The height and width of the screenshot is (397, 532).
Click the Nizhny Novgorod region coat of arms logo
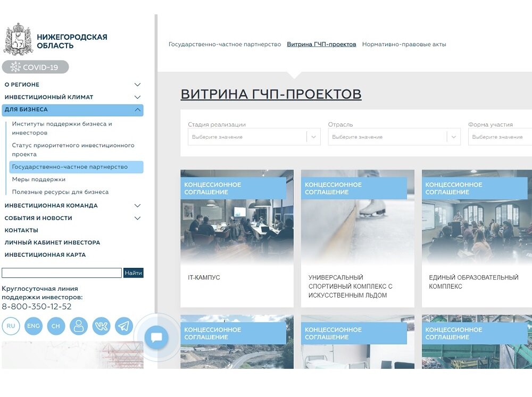[18, 39]
